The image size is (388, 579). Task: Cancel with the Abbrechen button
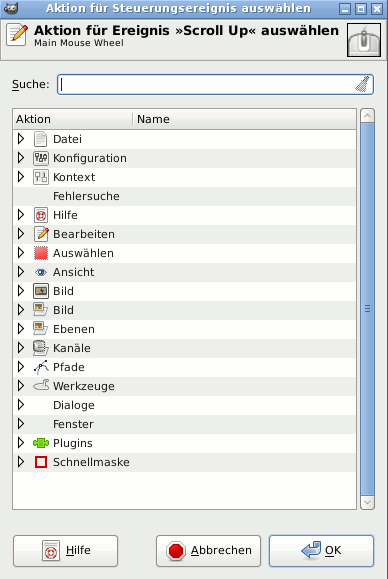point(208,551)
